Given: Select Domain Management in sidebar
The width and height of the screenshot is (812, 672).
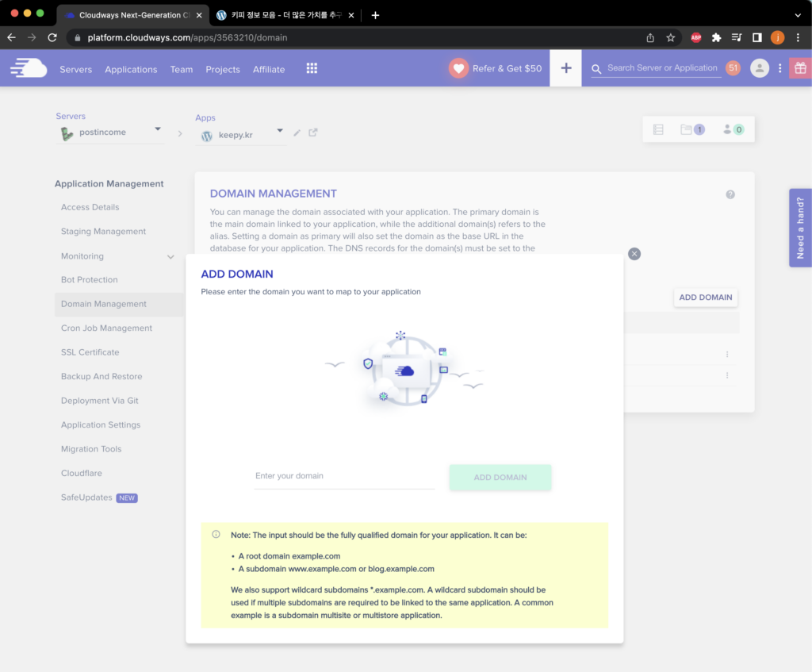Looking at the screenshot, I should [x=119, y=304].
